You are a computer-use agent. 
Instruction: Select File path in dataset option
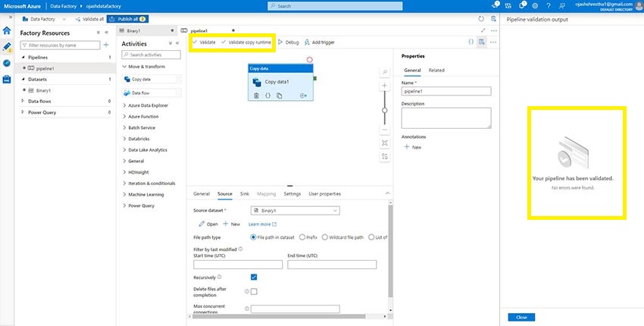coord(253,237)
